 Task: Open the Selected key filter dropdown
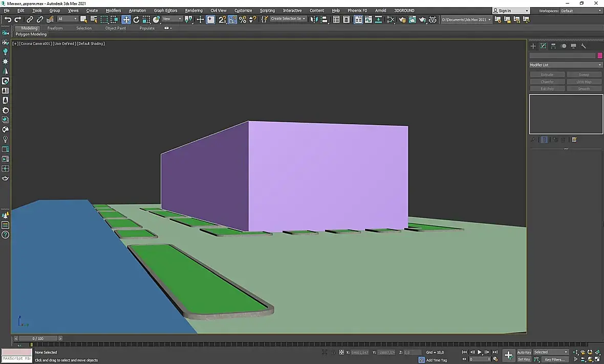[550, 352]
